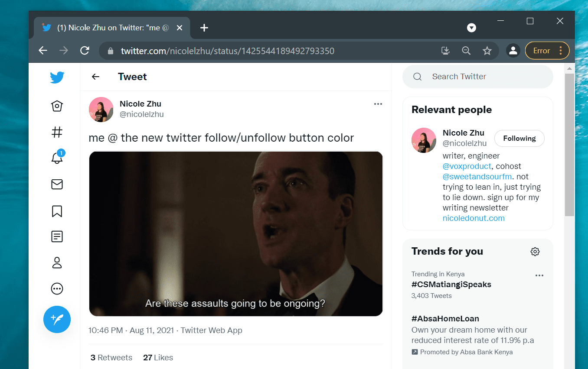The height and width of the screenshot is (369, 588).
Task: Click the browser back arrow
Action: point(42,51)
